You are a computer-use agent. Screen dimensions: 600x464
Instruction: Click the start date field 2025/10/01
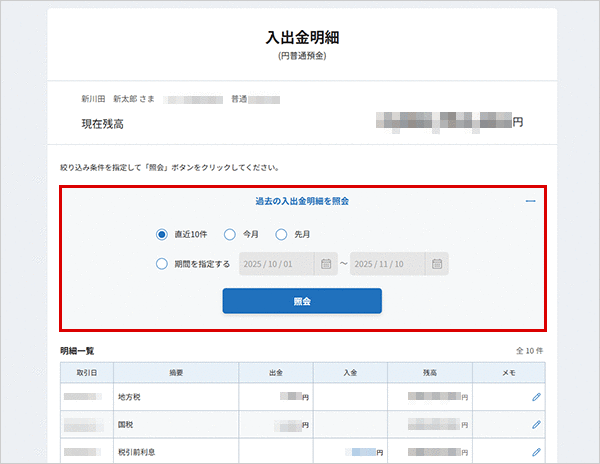point(277,264)
